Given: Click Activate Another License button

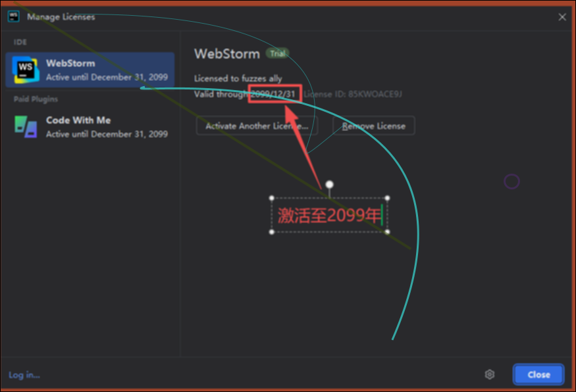Looking at the screenshot, I should click(257, 126).
